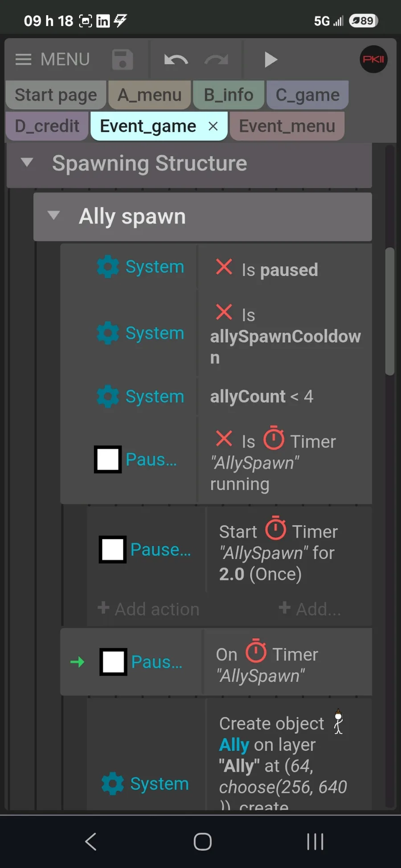Switch to the C_game tab
This screenshot has width=401, height=868.
tap(307, 95)
